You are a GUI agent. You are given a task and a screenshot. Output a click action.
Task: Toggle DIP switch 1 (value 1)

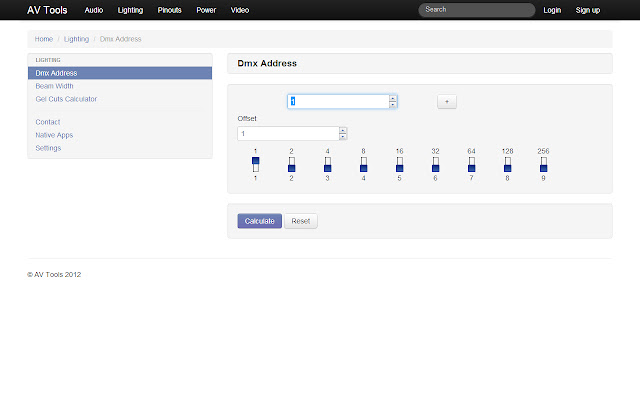256,164
